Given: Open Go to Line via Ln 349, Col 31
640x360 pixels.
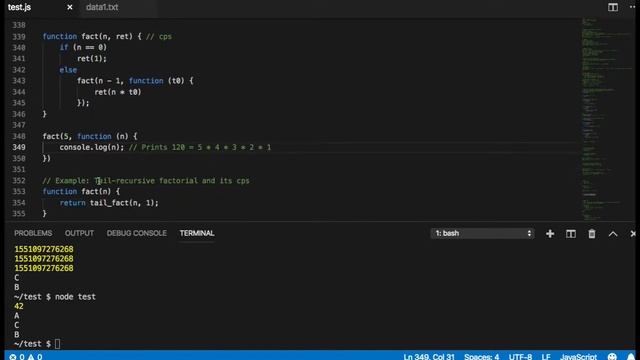Looking at the screenshot, I should [x=429, y=357].
